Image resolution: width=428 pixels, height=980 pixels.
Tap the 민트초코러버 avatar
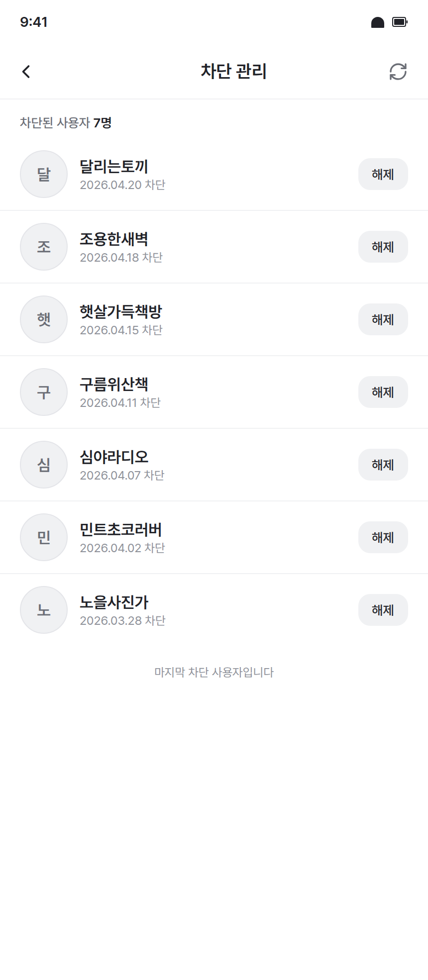[x=44, y=537]
